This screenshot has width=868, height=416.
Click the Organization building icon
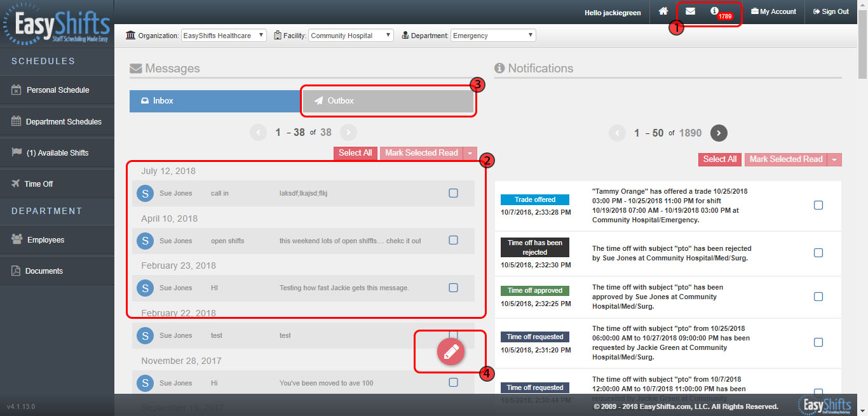(130, 36)
